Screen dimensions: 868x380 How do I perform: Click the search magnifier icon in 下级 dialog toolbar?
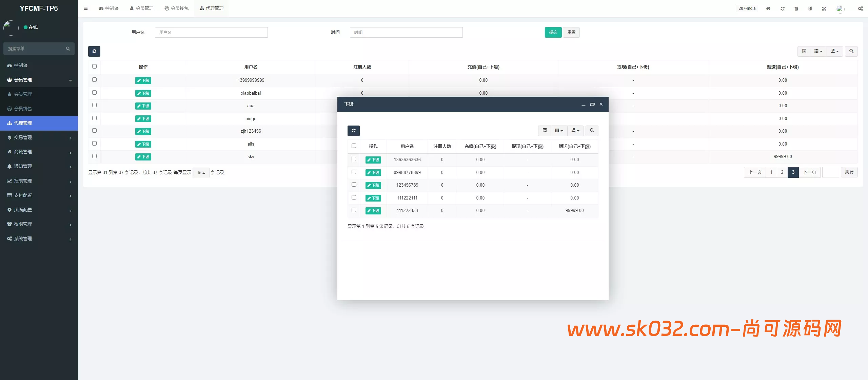tap(592, 131)
